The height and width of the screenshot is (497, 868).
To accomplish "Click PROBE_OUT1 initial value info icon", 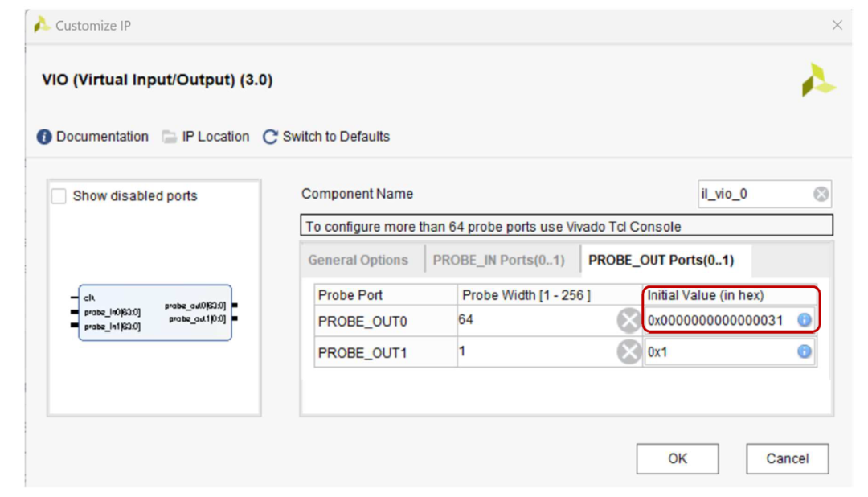I will [x=804, y=352].
